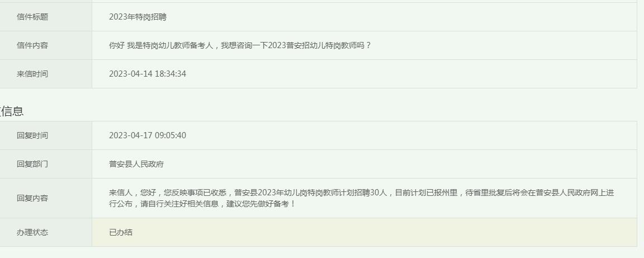Viewport: 644px width, 258px height.
Task: Click the reply time 2023-04-17 09:05:40
Action: (x=148, y=135)
